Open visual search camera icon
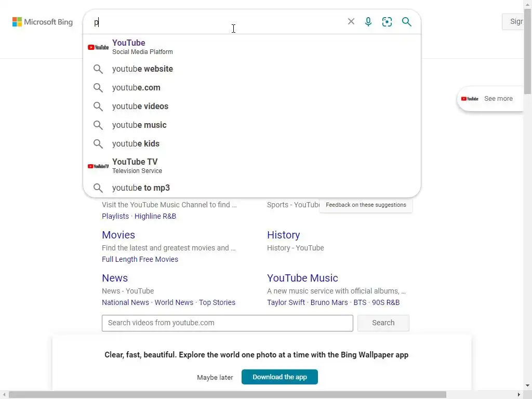Viewport: 532px width, 399px height. coord(387,22)
